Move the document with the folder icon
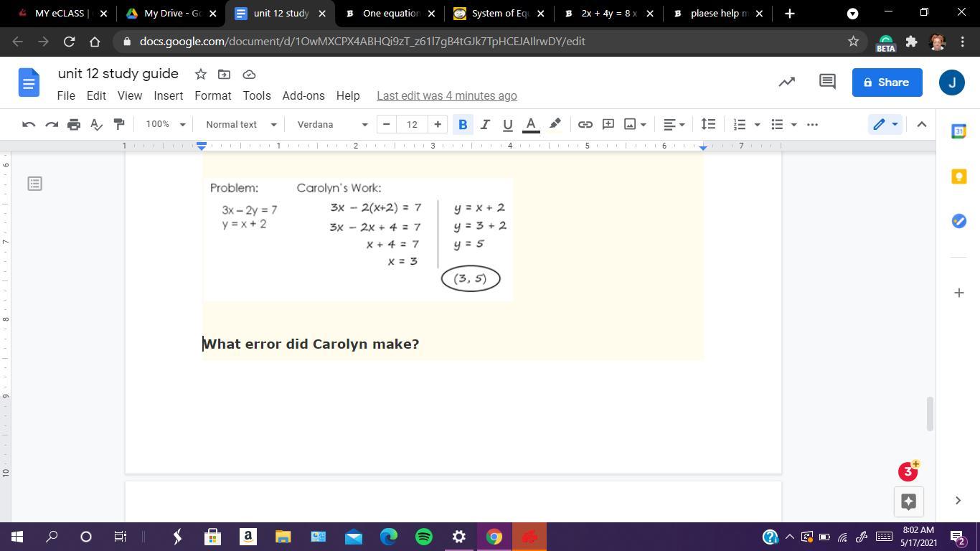 (225, 74)
